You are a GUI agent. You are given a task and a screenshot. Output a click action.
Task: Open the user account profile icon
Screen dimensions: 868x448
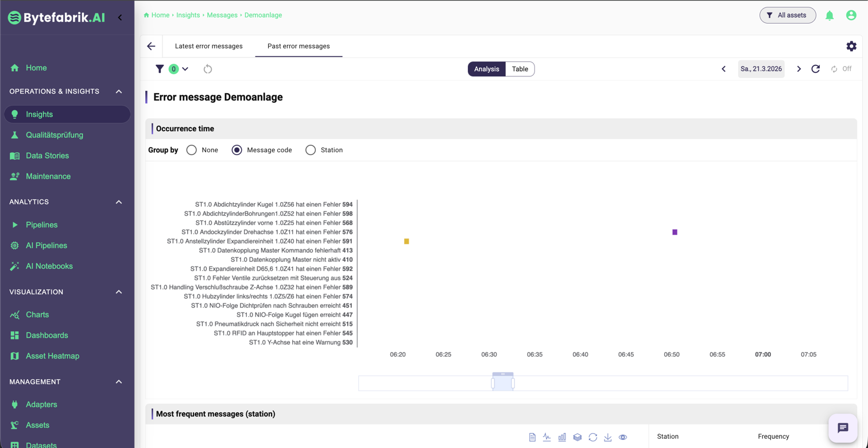click(x=851, y=16)
